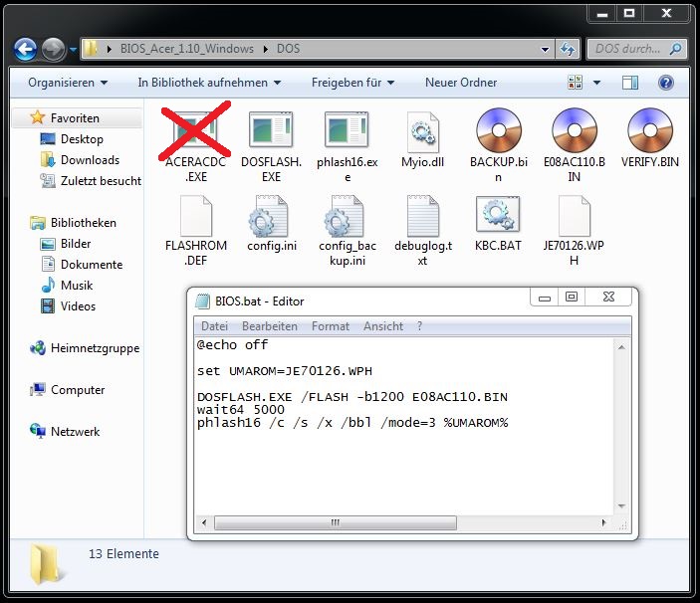
Task: Toggle the preview pane icon
Action: pyautogui.click(x=630, y=83)
